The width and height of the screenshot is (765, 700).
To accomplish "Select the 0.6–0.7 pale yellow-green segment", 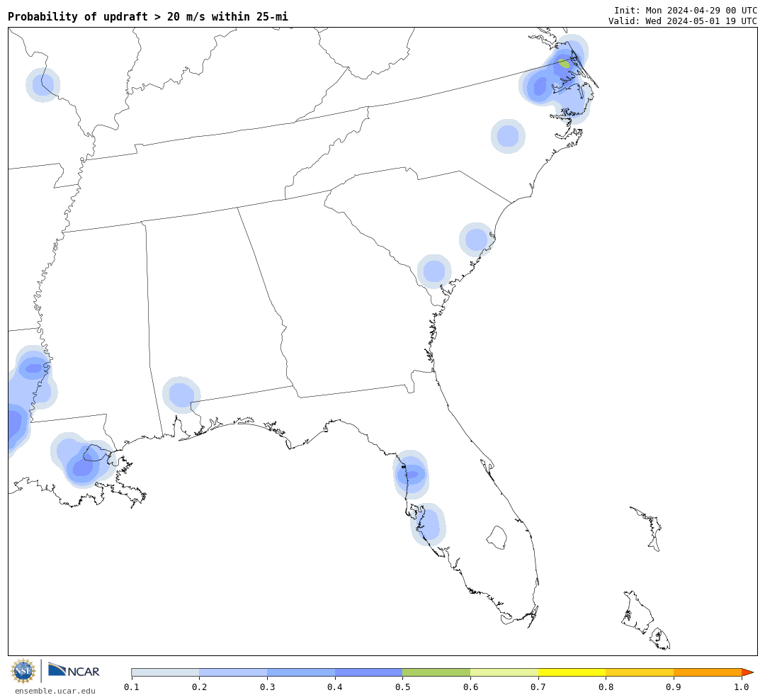I will (504, 672).
